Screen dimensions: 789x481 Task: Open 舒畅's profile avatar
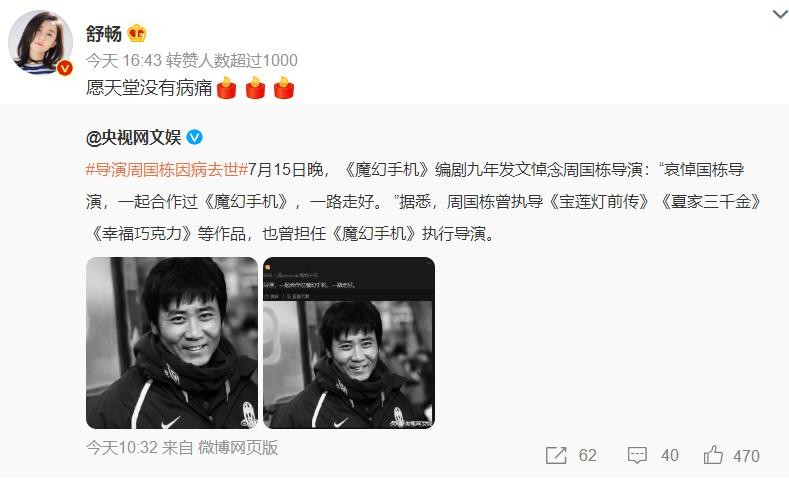click(40, 42)
